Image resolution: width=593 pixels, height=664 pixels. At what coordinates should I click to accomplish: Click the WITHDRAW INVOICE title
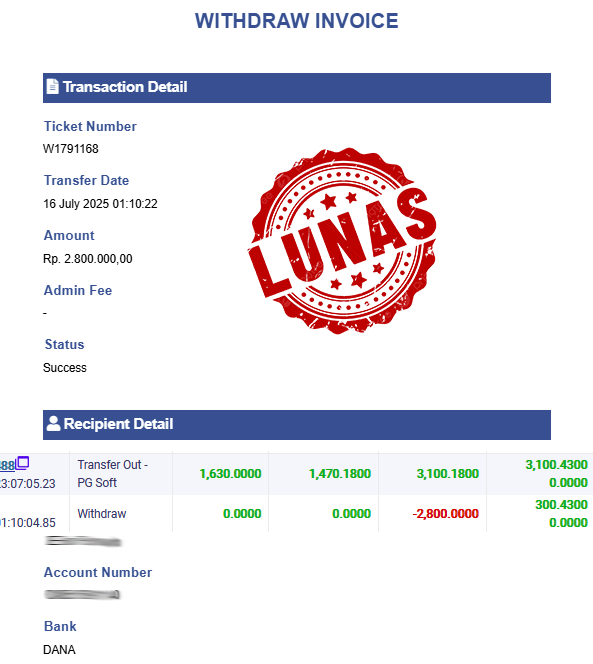pyautogui.click(x=296, y=21)
